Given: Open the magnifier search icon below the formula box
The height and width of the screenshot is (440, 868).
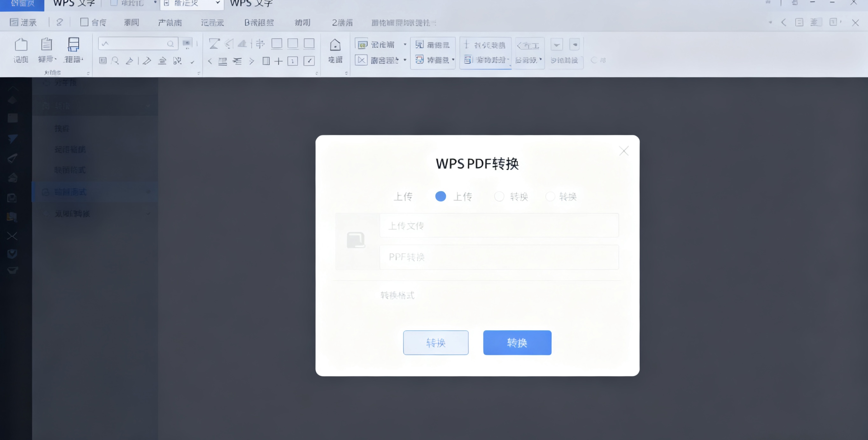Looking at the screenshot, I should pyautogui.click(x=115, y=61).
